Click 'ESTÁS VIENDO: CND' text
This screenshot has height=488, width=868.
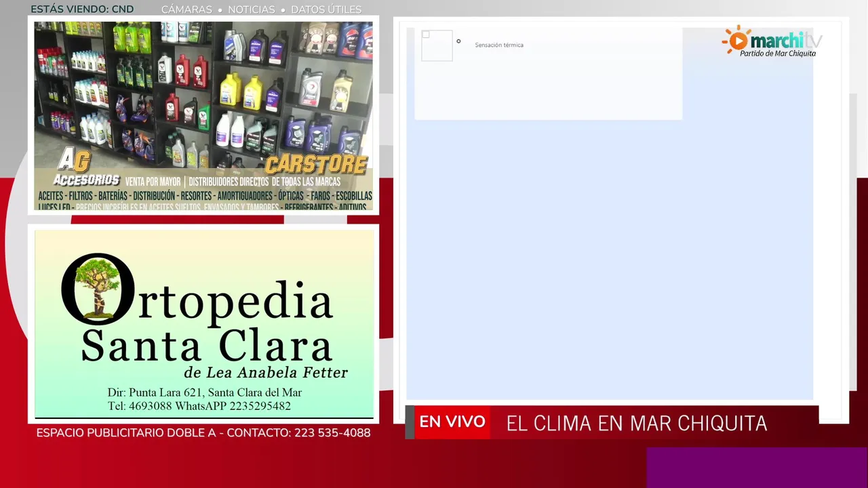[x=82, y=9]
